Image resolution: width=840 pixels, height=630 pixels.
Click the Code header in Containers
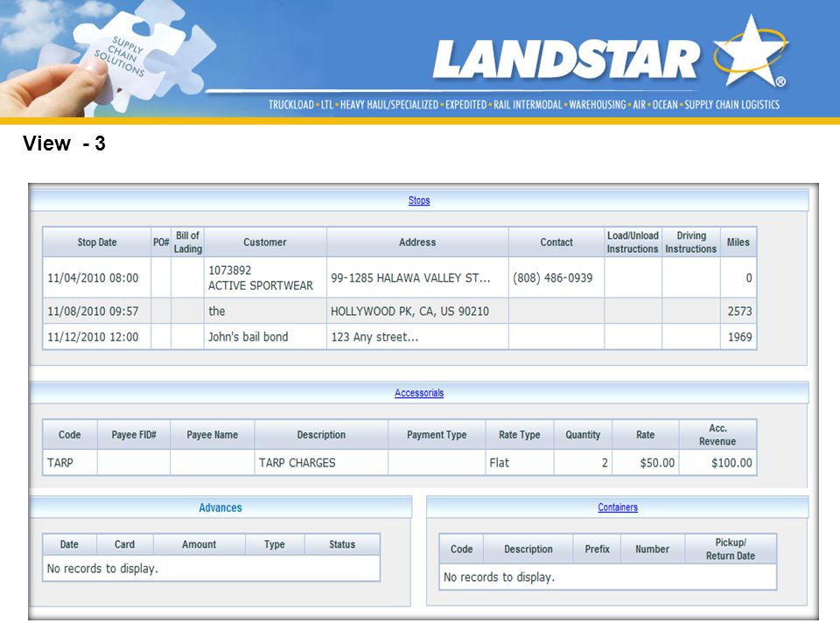(x=462, y=549)
